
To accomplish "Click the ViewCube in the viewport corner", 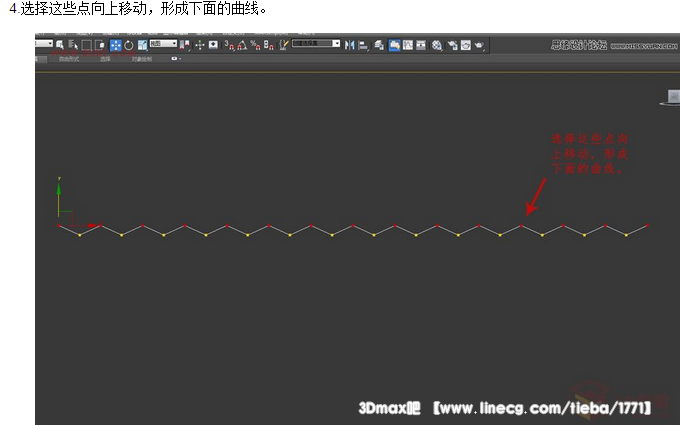I will pyautogui.click(x=671, y=97).
